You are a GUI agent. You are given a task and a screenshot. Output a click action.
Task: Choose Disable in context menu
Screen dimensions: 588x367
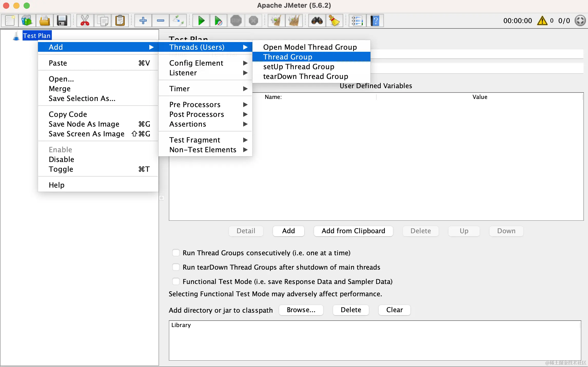98,159
